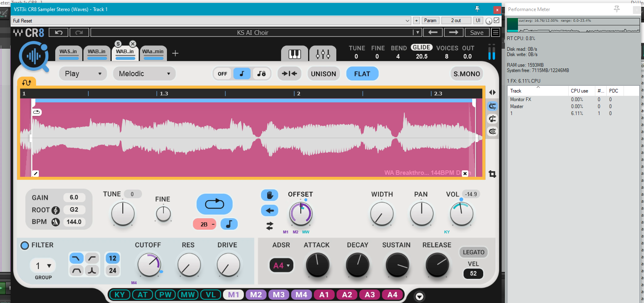Select note-with-loop stretch mode

coord(261,74)
